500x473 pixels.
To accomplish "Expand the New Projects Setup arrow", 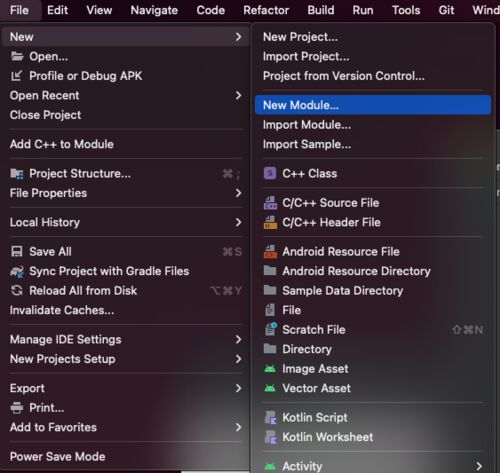I will pyautogui.click(x=238, y=359).
